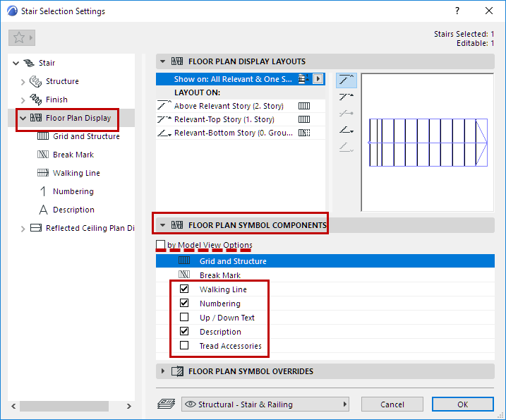Click the tree scrollbar left arrow
Image resolution: width=506 pixels, height=420 pixels.
(13, 406)
